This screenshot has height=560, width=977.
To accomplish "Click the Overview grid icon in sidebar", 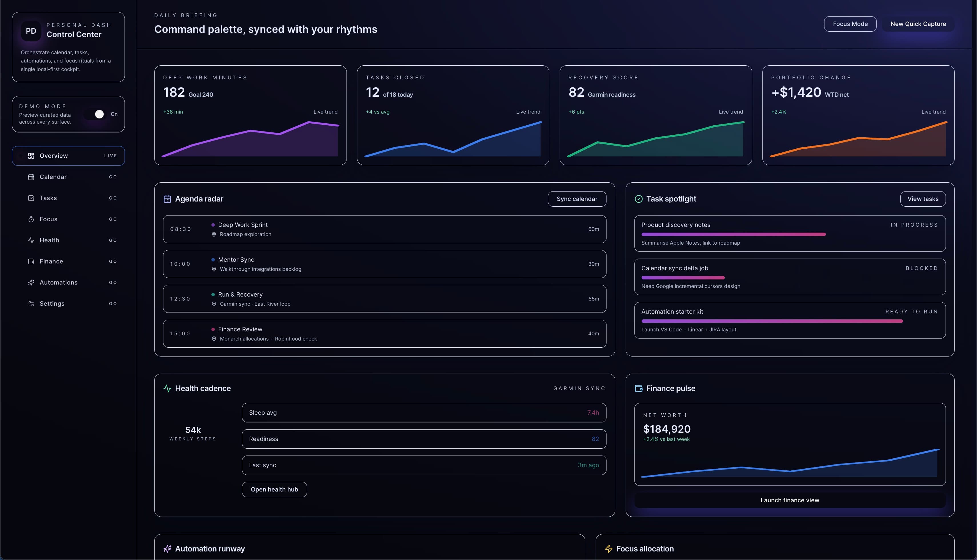I will (31, 156).
